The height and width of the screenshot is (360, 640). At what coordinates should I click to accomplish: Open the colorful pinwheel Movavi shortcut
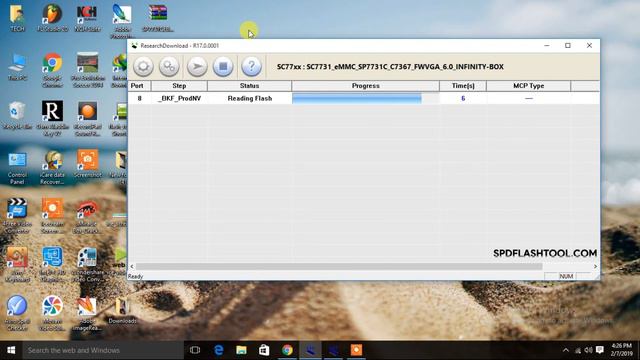(52, 313)
